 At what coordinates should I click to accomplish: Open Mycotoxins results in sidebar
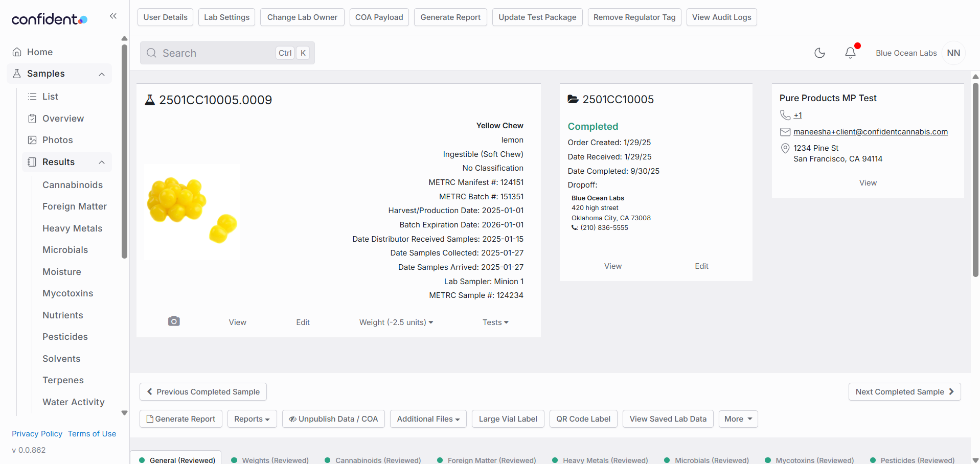coord(68,293)
